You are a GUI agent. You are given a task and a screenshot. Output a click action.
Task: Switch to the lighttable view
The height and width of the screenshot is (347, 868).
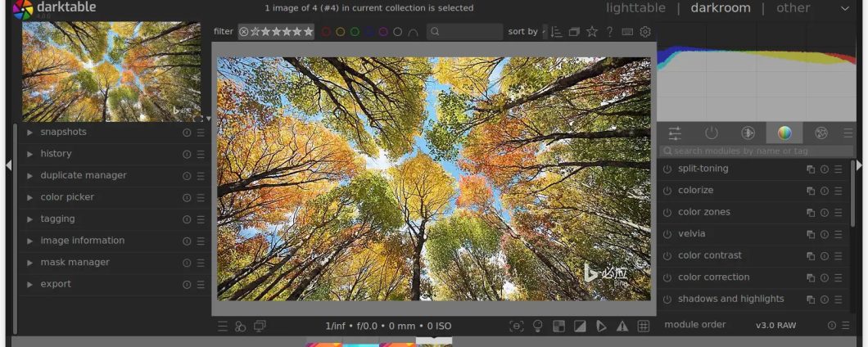pos(636,8)
